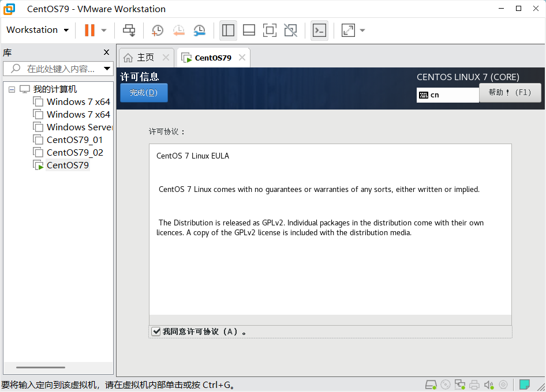Switch to Unity mode

click(x=291, y=30)
